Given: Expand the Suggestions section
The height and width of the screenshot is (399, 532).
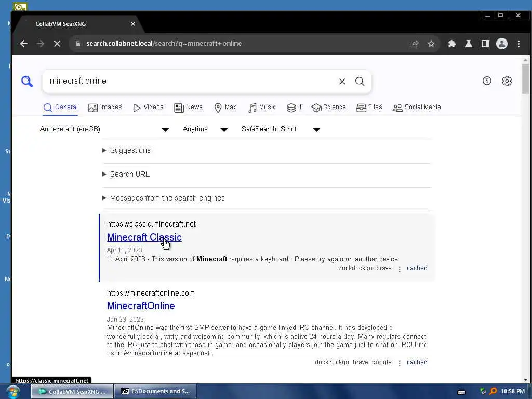Looking at the screenshot, I should pos(126,150).
